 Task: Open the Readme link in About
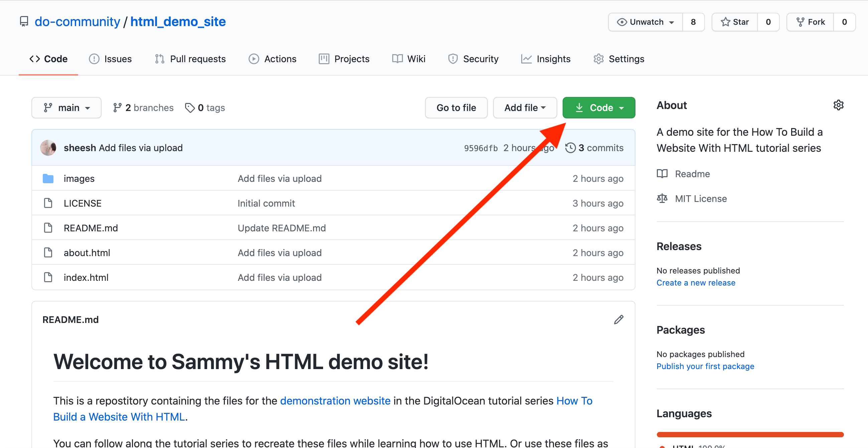(x=693, y=174)
